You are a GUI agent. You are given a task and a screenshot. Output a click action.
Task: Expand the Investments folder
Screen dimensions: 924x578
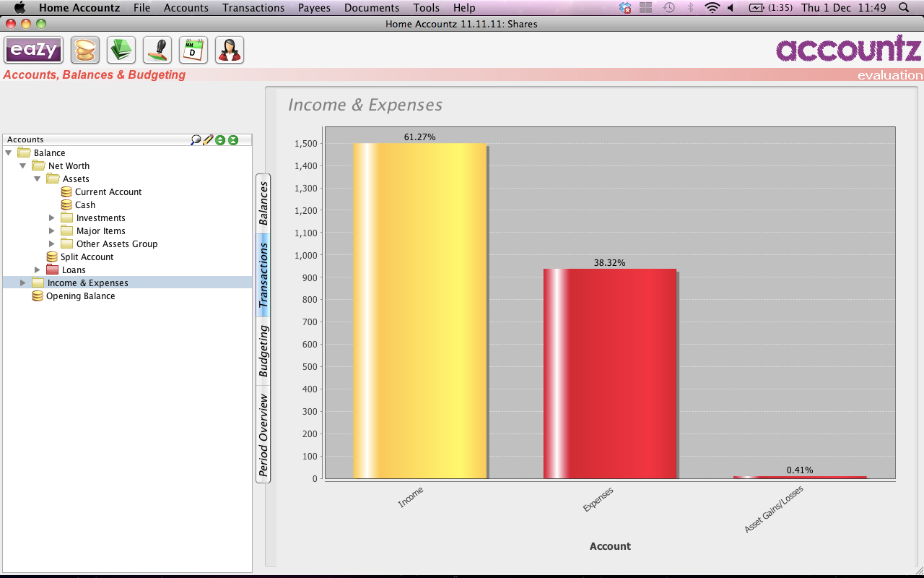(52, 217)
